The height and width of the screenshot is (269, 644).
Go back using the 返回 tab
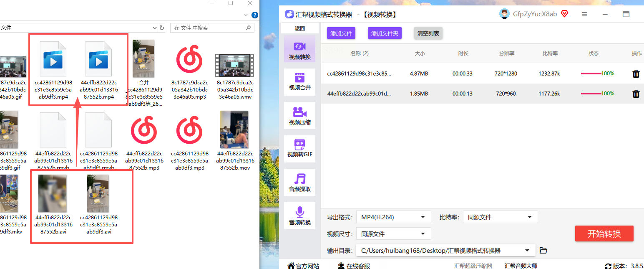click(300, 28)
